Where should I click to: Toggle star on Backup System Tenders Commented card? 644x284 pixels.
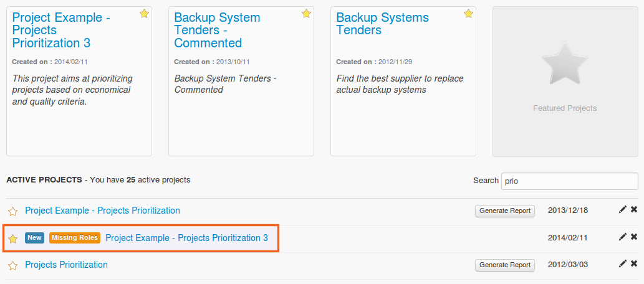pos(306,14)
